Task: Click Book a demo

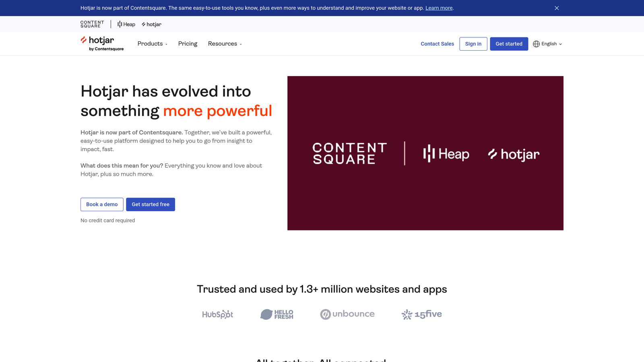Action: point(102,204)
